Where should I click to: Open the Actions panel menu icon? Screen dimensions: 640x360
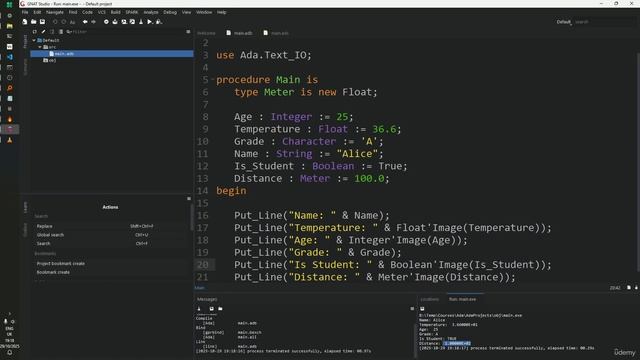point(189,198)
